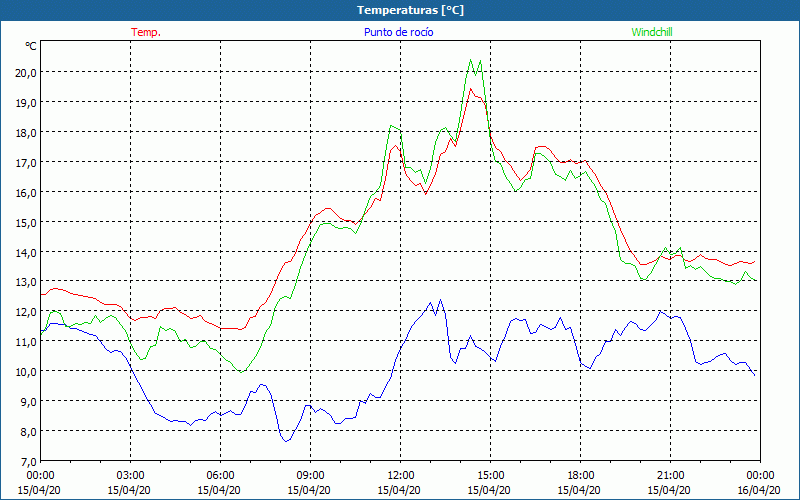Click the 00:00 label above 16/04/20
The image size is (800, 500).
[760, 476]
